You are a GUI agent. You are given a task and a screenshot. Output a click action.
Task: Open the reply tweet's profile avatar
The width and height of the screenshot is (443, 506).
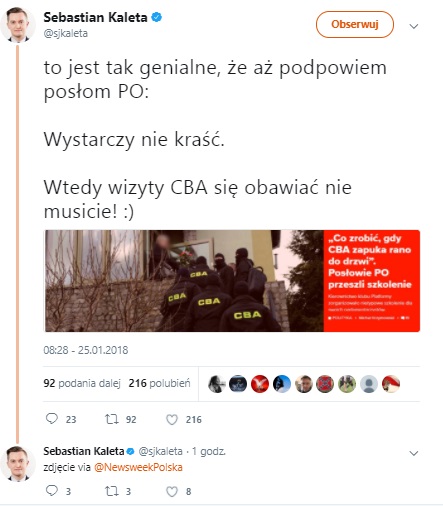18,464
